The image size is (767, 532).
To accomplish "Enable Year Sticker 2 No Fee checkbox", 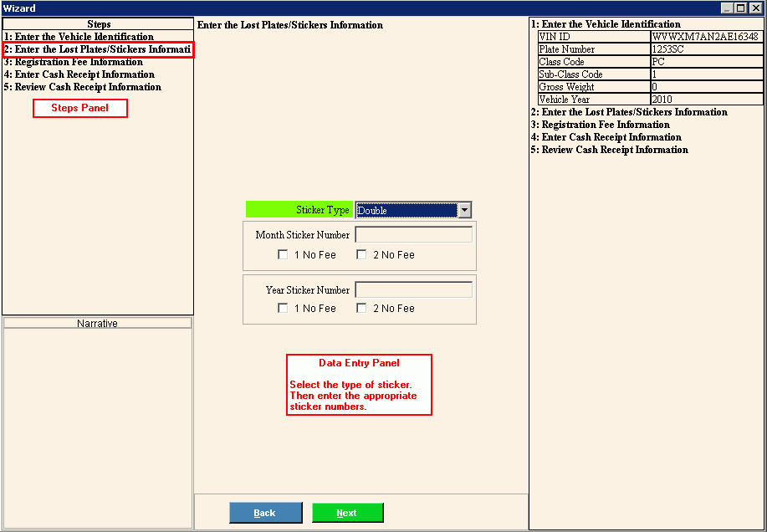I will (x=362, y=309).
